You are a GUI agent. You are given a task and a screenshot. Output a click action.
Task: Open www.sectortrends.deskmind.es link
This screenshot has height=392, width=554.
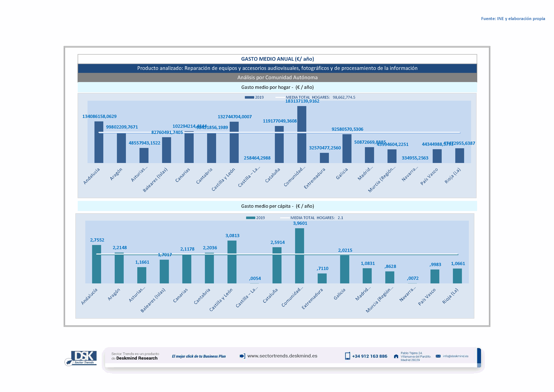click(x=282, y=356)
